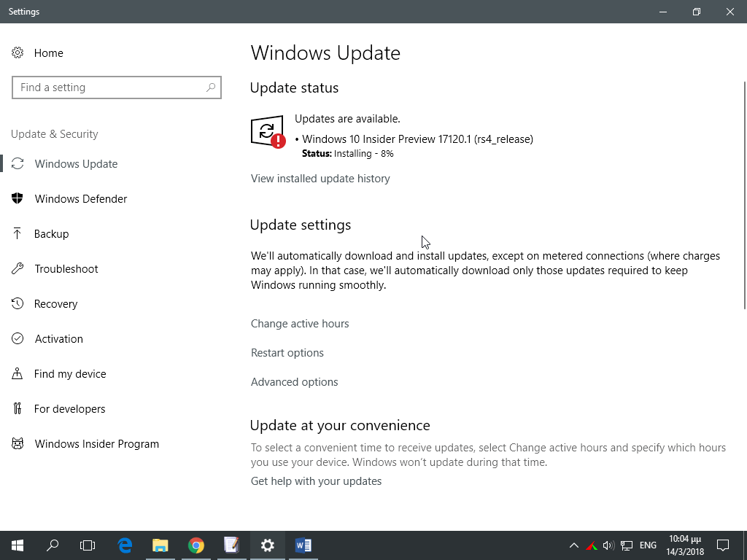Click the Backup upload arrow icon
The height and width of the screenshot is (560, 747).
coord(18,233)
